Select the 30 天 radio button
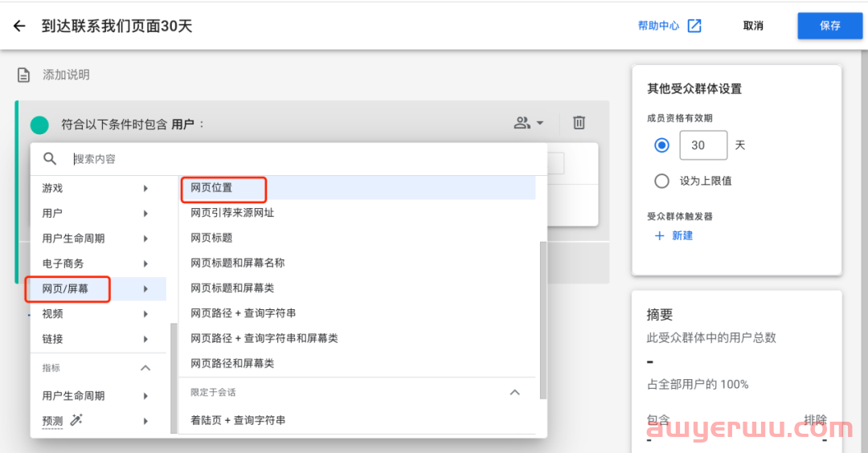 [661, 145]
